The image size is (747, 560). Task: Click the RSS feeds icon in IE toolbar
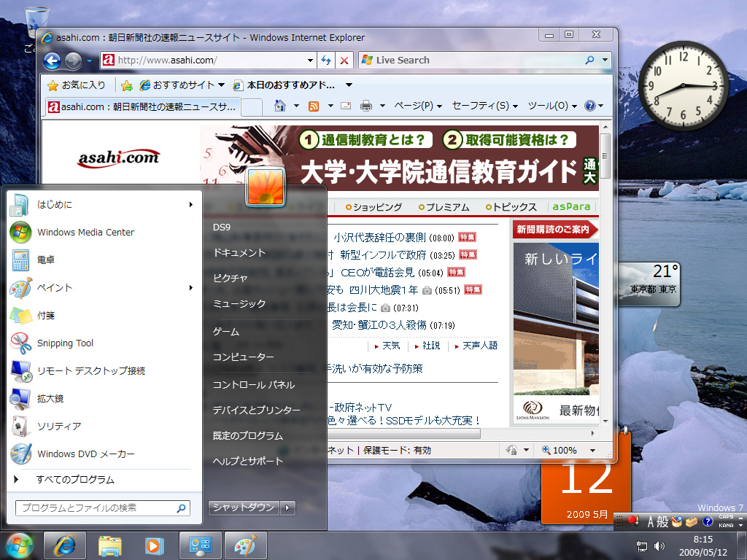tap(314, 106)
